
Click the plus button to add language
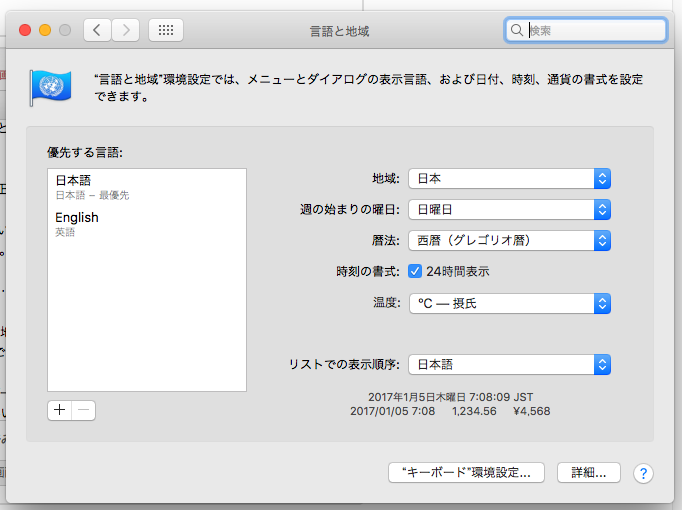tap(59, 410)
